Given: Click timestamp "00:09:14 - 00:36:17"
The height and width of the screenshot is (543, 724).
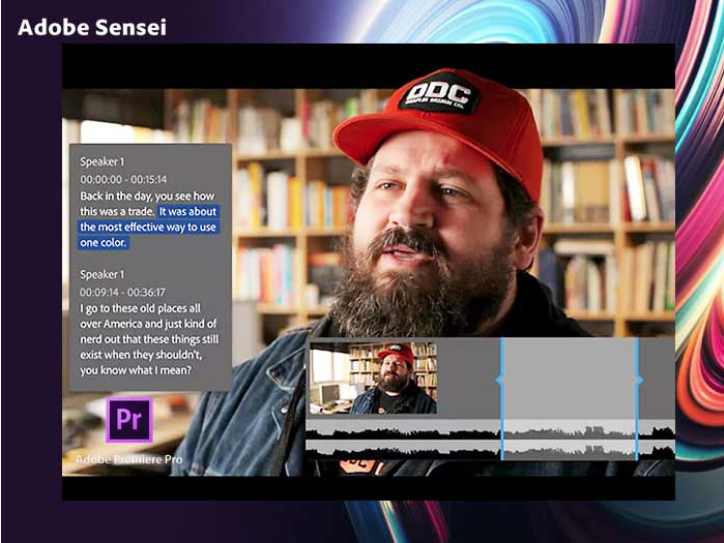Looking at the screenshot, I should pos(122,292).
